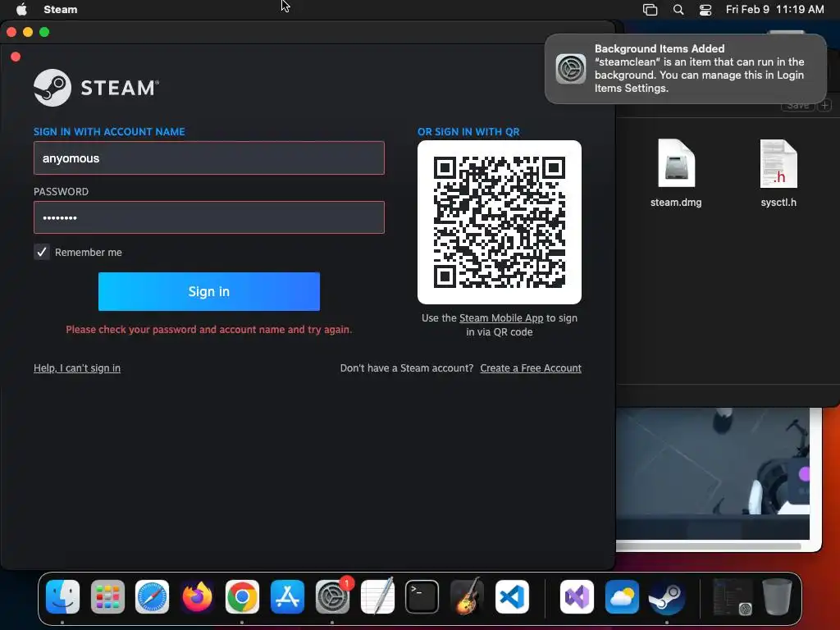Image resolution: width=840 pixels, height=630 pixels.
Task: Open the cloud weather app in dock
Action: tap(622, 596)
